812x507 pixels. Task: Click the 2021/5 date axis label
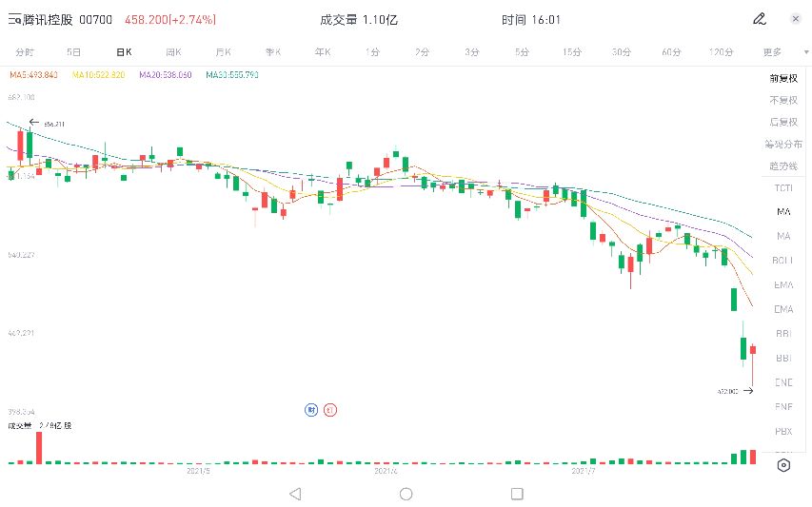click(x=198, y=471)
